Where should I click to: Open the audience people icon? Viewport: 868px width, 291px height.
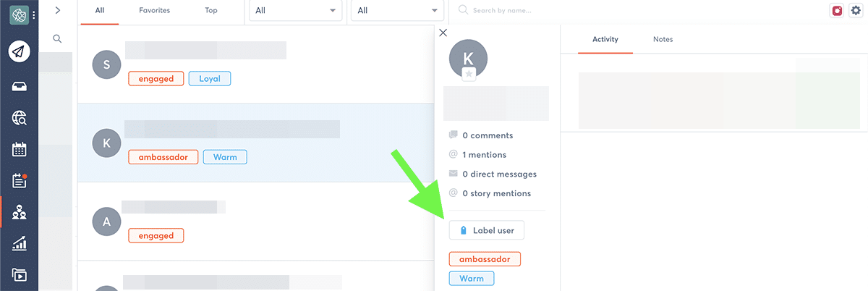[x=19, y=212]
